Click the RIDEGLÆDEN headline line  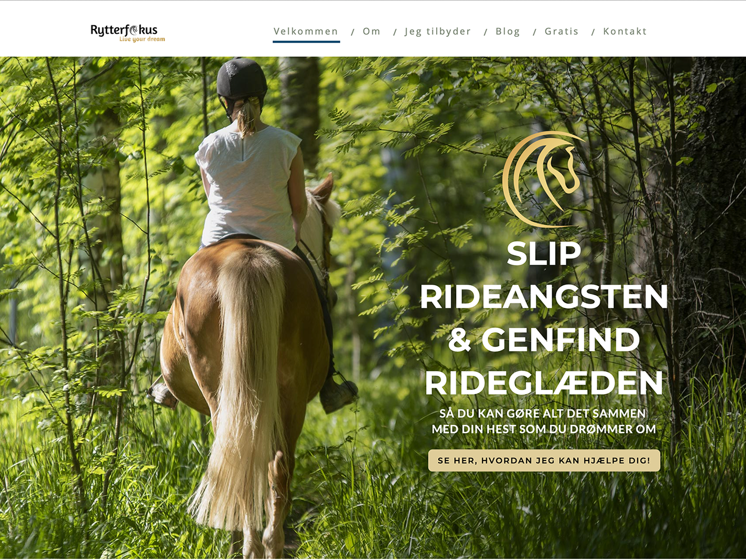pyautogui.click(x=544, y=383)
